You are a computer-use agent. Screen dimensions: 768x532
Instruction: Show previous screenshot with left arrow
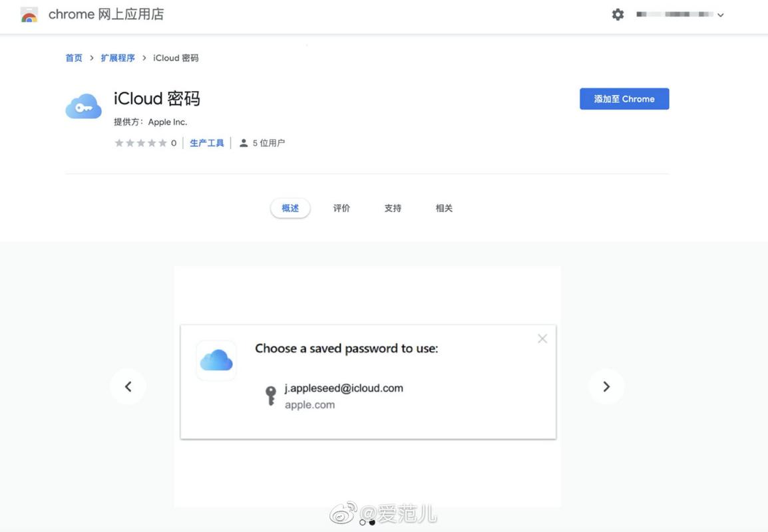tap(128, 386)
